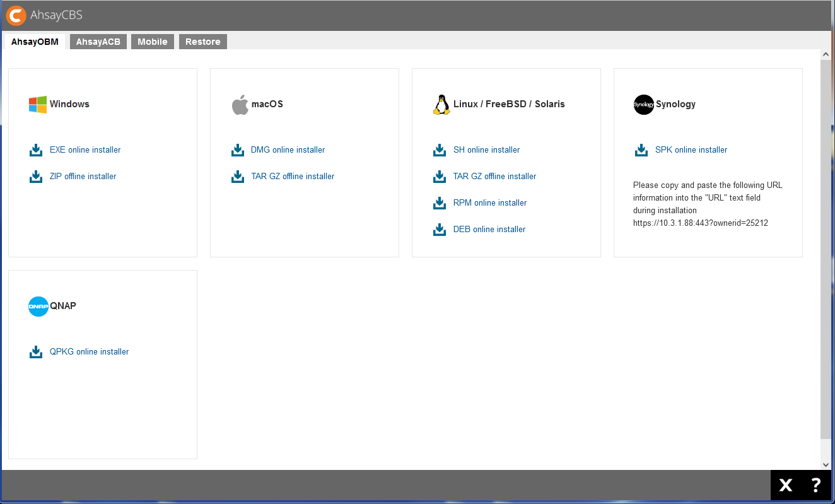Download the TAR GZ offline installer for Linux
The height and width of the screenshot is (504, 835).
494,176
